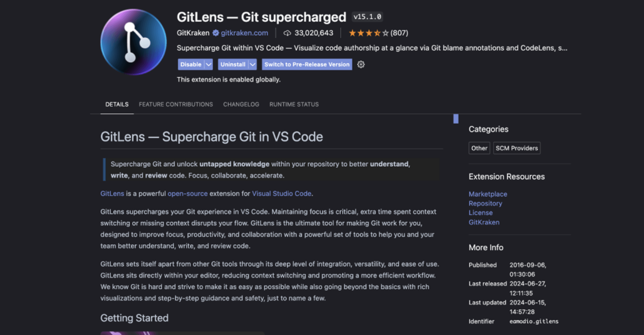Expand the Disable dropdown arrow
Viewport: 644px width, 335px height.
click(x=209, y=64)
